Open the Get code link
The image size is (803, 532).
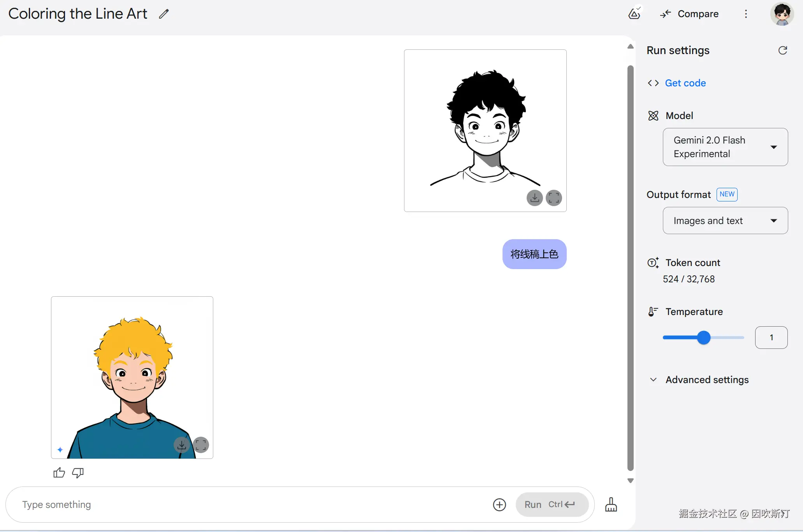[685, 83]
